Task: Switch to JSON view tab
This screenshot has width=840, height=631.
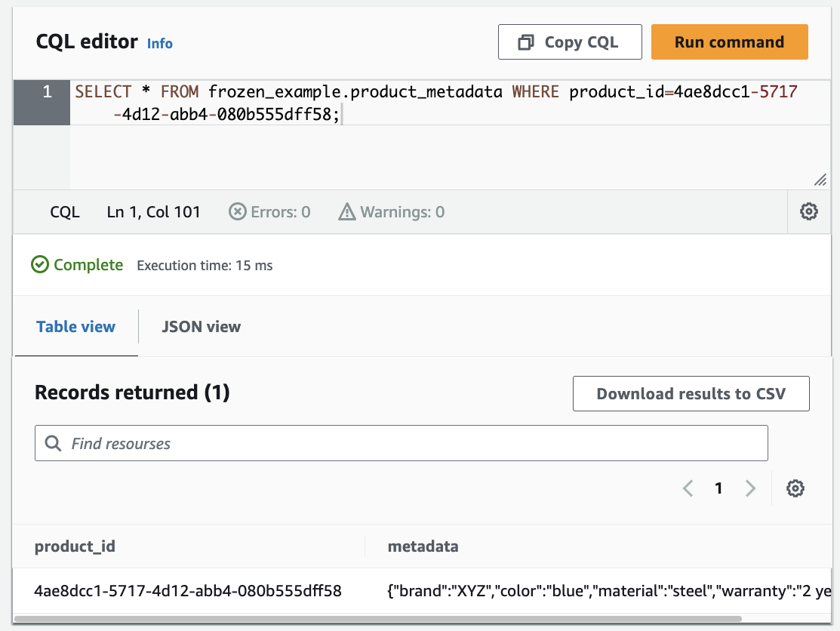Action: coord(201,327)
